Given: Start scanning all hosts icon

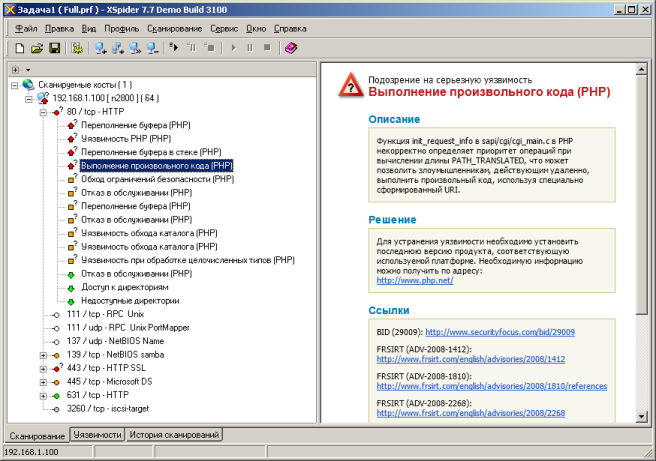Looking at the screenshot, I should [x=174, y=47].
